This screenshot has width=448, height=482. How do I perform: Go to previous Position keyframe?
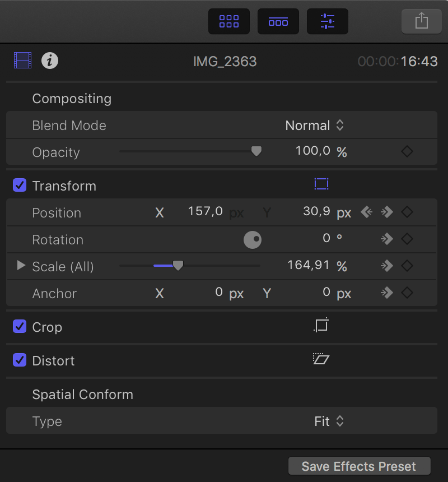(x=367, y=212)
